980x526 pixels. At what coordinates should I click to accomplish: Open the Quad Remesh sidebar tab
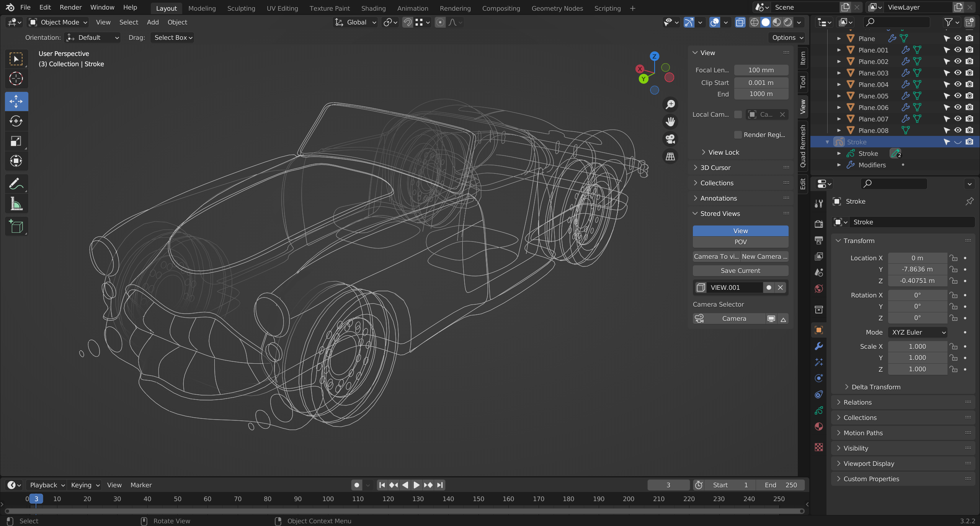(x=803, y=146)
